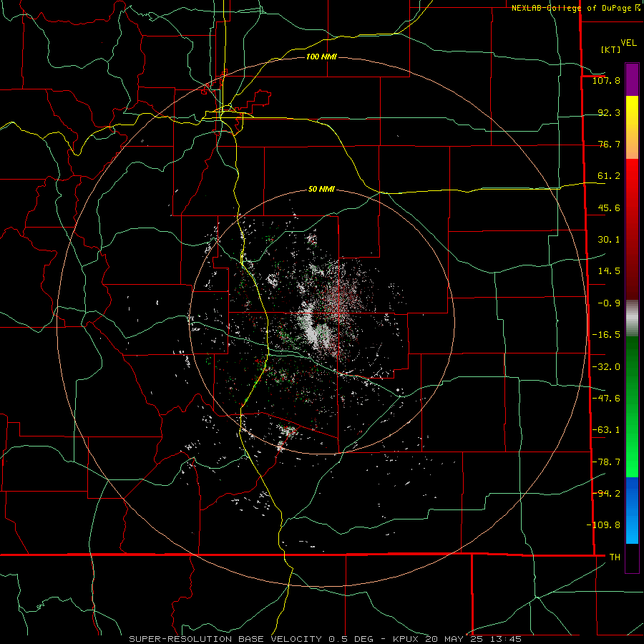Click the 107.8 legend value

606,80
